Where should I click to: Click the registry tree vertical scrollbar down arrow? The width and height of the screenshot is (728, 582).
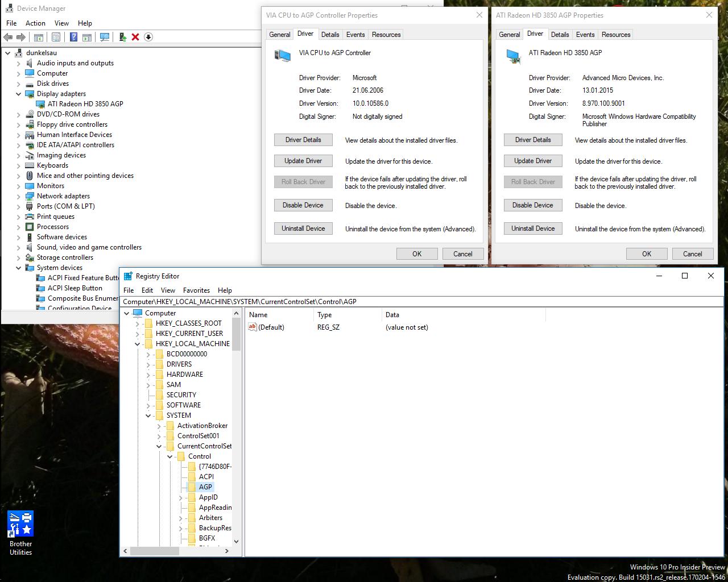click(237, 542)
